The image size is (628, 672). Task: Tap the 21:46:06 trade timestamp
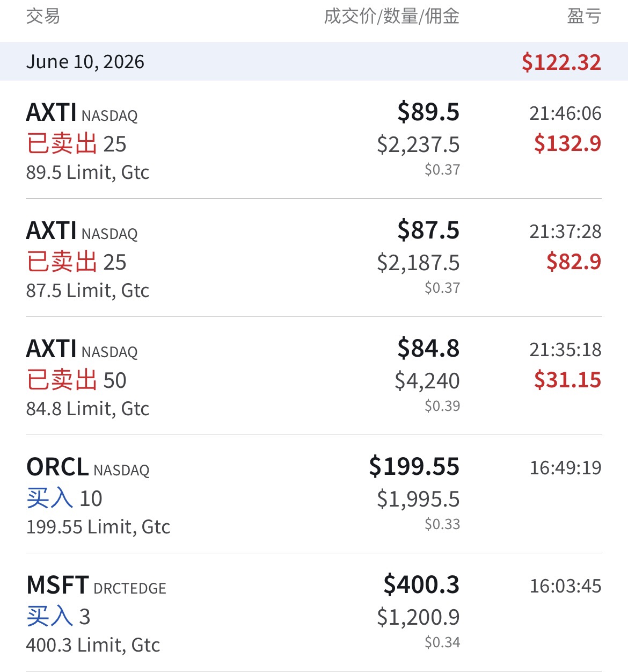[565, 113]
